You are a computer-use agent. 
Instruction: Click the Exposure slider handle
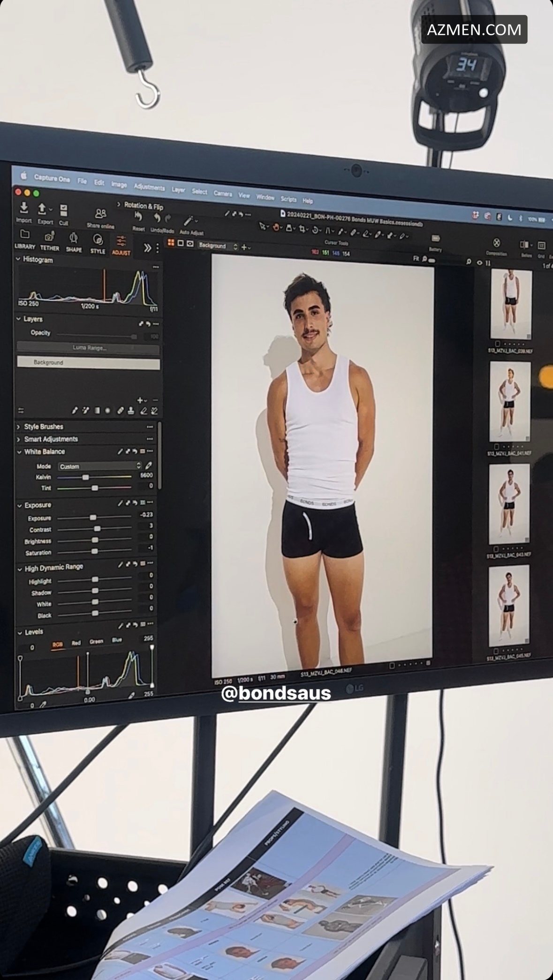pyautogui.click(x=93, y=517)
